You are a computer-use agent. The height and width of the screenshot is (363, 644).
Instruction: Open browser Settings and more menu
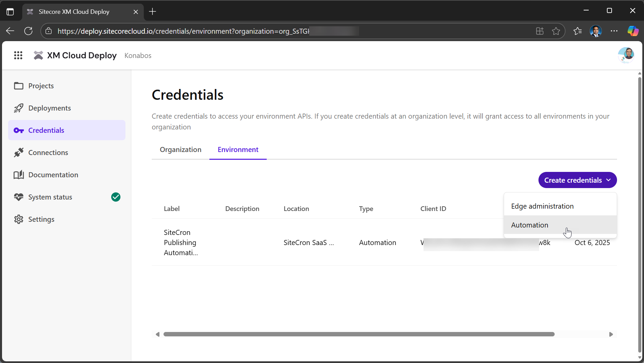(x=614, y=31)
